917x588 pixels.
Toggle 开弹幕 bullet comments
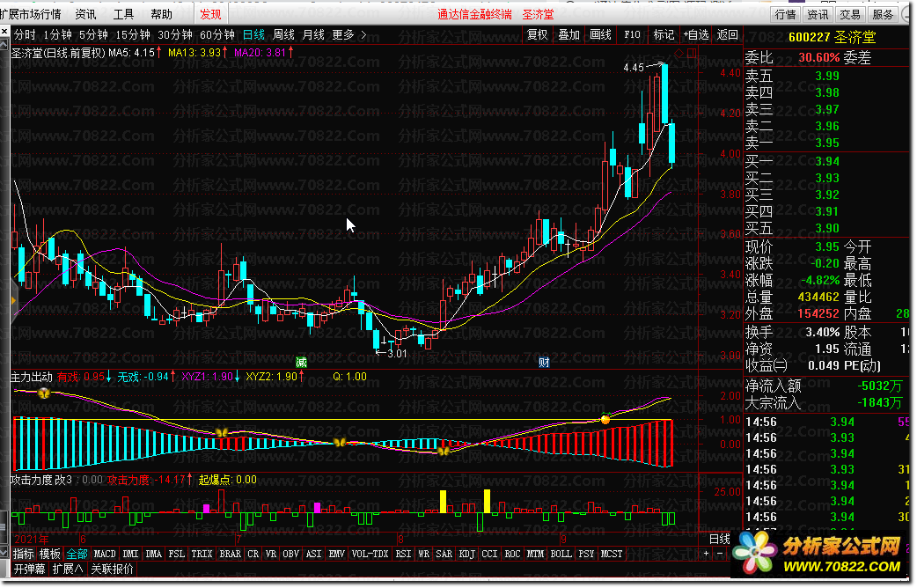(x=29, y=569)
